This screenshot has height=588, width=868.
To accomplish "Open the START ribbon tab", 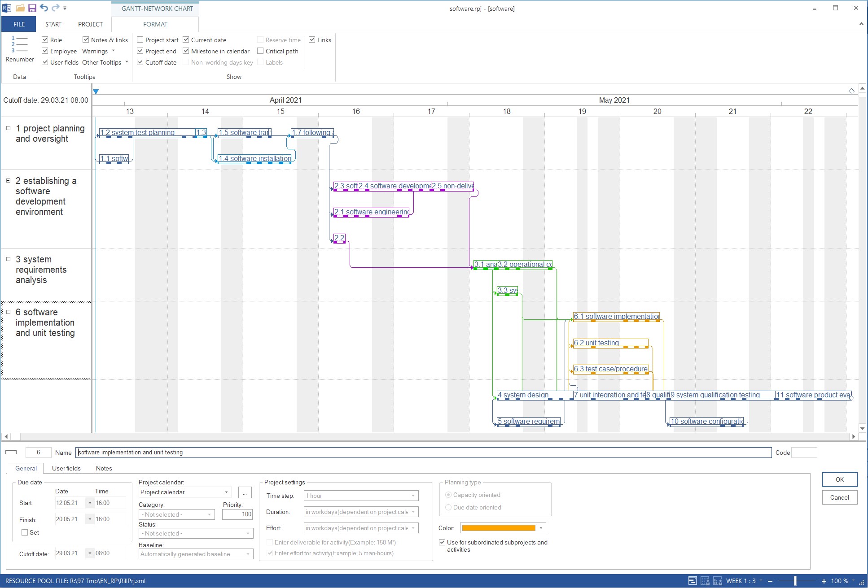I will coord(53,24).
